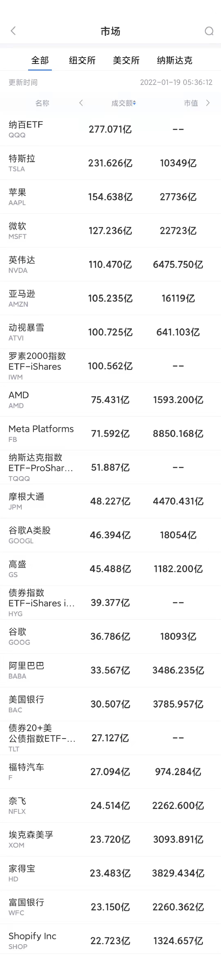Switch to the 美交所 tab

126,60
